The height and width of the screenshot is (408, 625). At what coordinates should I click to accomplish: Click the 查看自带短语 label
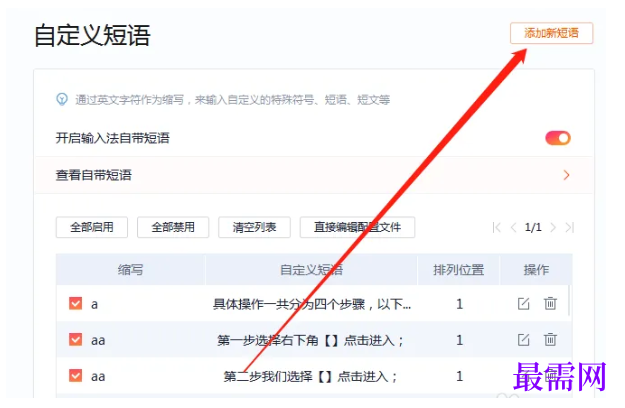click(94, 175)
